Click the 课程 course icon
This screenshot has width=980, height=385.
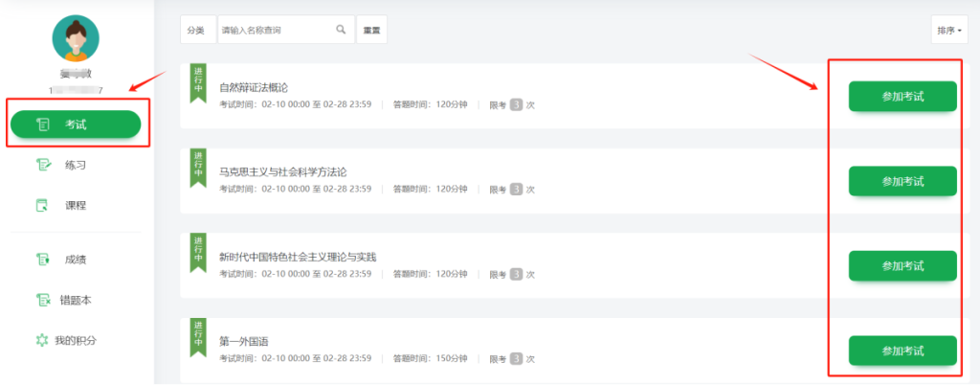pyautogui.click(x=42, y=205)
